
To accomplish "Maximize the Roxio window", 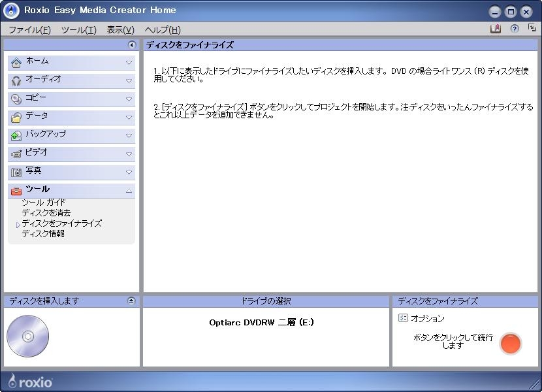I will 511,12.
